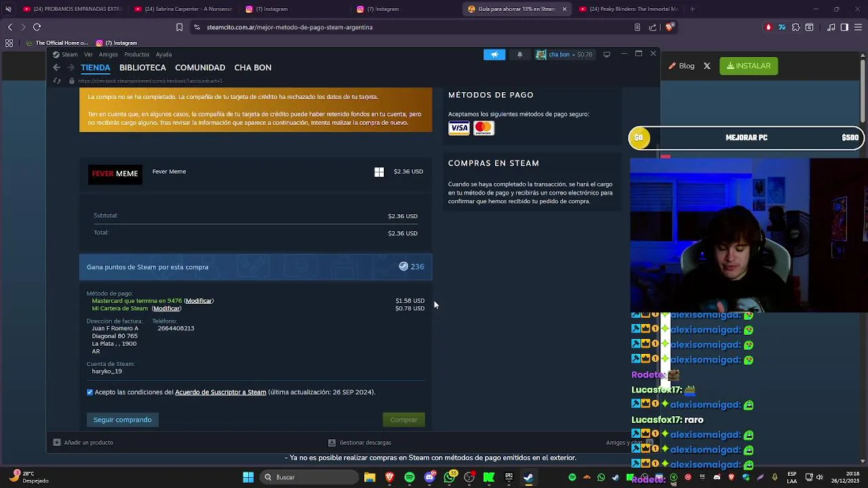
Task: Open the CHA BON profile section
Action: pyautogui.click(x=253, y=68)
